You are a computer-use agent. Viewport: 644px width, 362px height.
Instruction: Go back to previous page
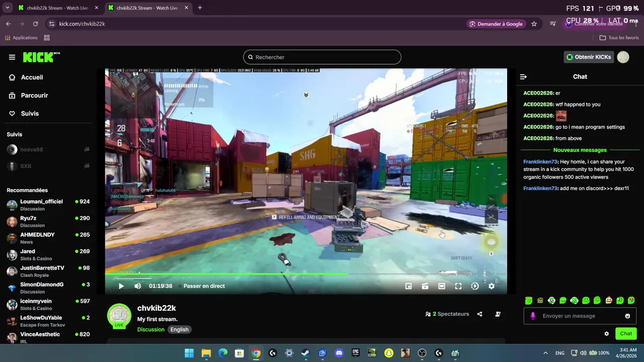tap(8, 24)
